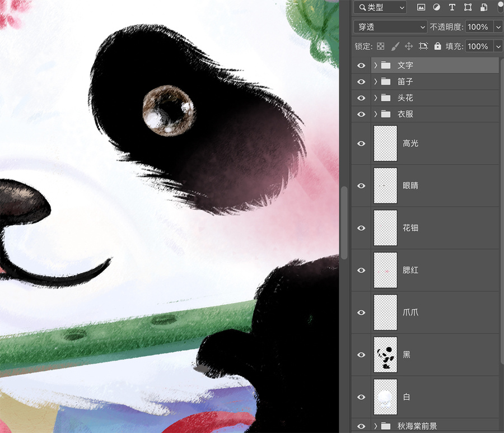Screen dimensions: 504x433
Task: Expand the 笛子 group
Action: coord(375,82)
